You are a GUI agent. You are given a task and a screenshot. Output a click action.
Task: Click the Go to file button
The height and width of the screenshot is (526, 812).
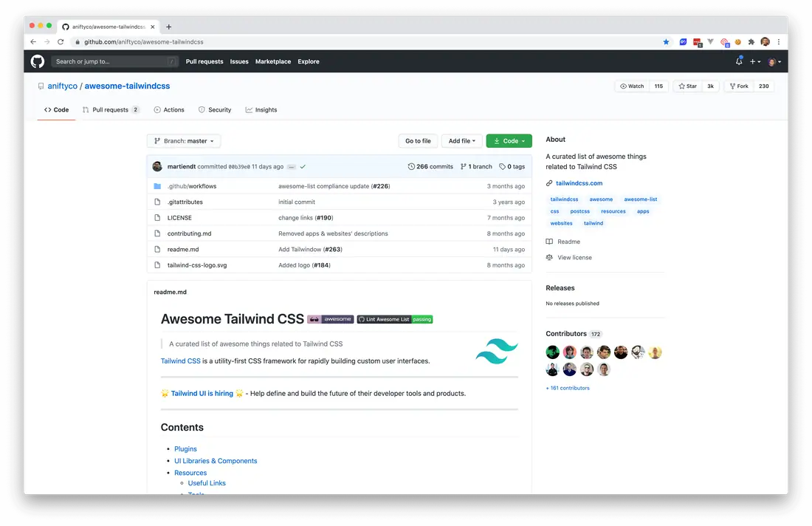[418, 141]
